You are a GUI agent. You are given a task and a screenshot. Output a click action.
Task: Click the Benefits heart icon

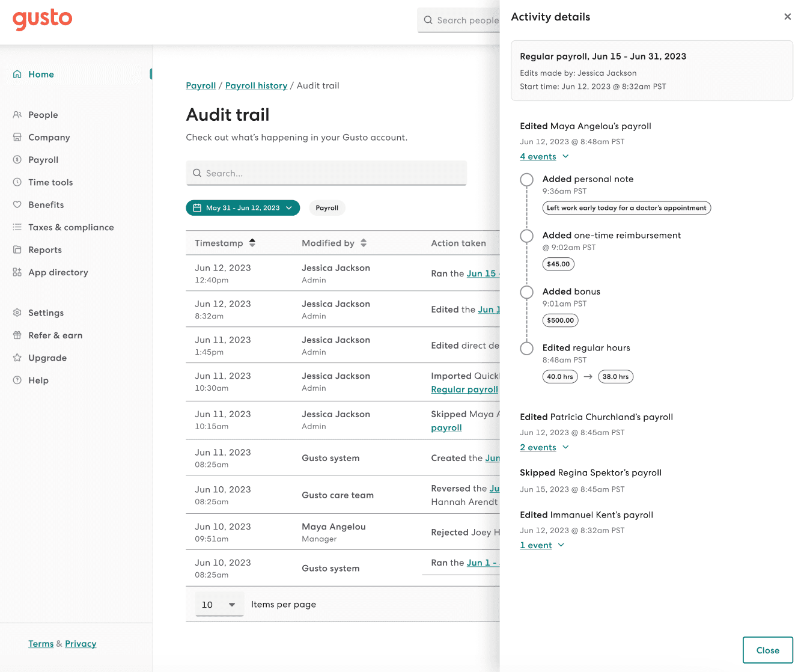coord(17,204)
